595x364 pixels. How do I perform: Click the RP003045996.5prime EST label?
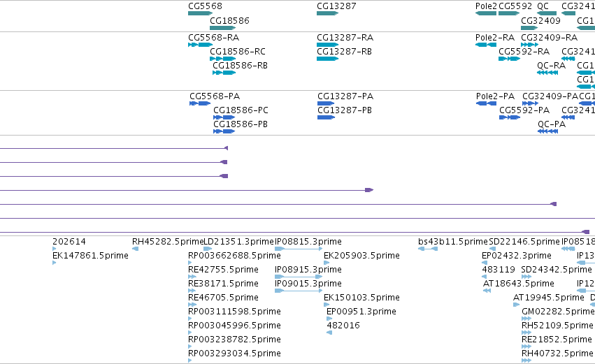point(234,326)
